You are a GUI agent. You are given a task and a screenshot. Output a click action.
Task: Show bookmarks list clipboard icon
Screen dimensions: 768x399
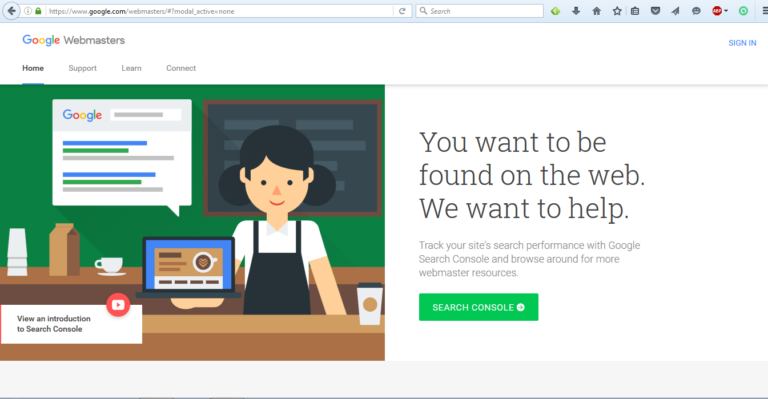tap(635, 11)
